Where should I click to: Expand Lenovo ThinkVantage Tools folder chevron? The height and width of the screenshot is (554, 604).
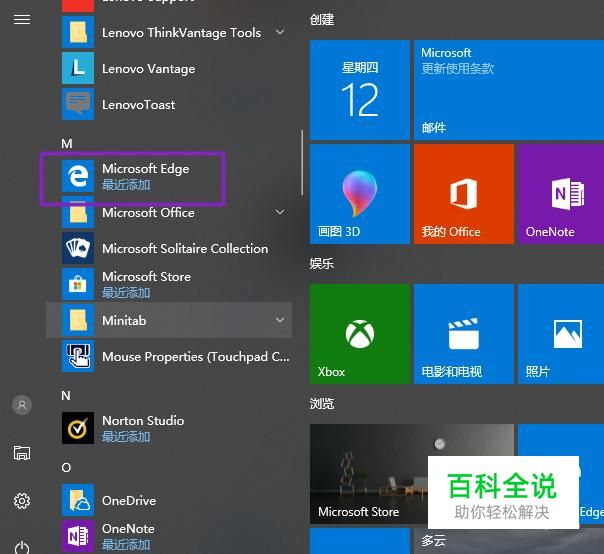coord(280,32)
